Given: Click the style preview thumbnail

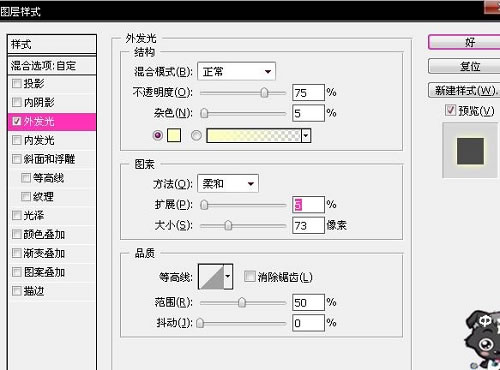Looking at the screenshot, I should 470,151.
